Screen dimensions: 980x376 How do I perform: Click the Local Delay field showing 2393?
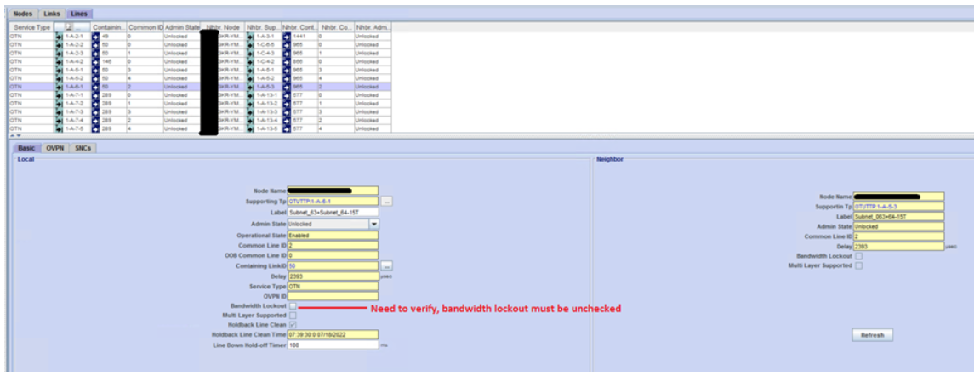[x=333, y=276]
